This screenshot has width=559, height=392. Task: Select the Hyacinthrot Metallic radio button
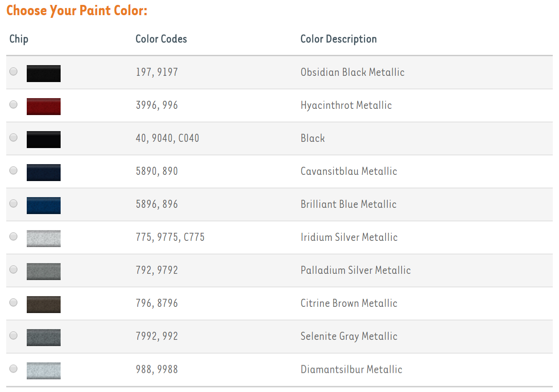tap(14, 104)
